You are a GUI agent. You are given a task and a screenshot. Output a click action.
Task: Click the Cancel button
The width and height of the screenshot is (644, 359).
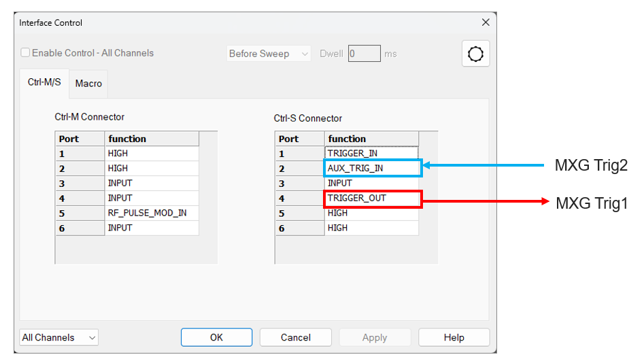296,338
